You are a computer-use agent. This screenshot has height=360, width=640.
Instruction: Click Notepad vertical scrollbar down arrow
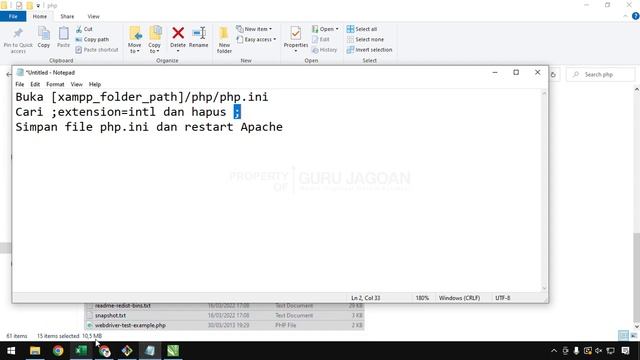[x=544, y=288]
